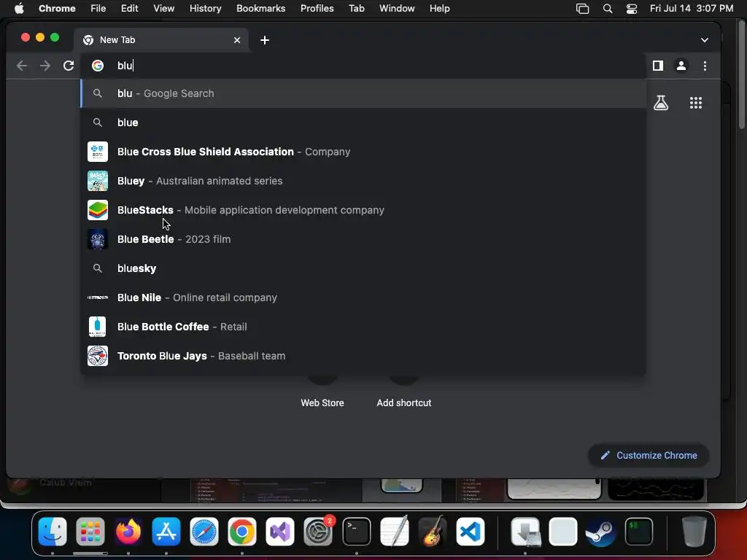The height and width of the screenshot is (560, 747).
Task: Open a new tab with plus button
Action: [x=265, y=40]
